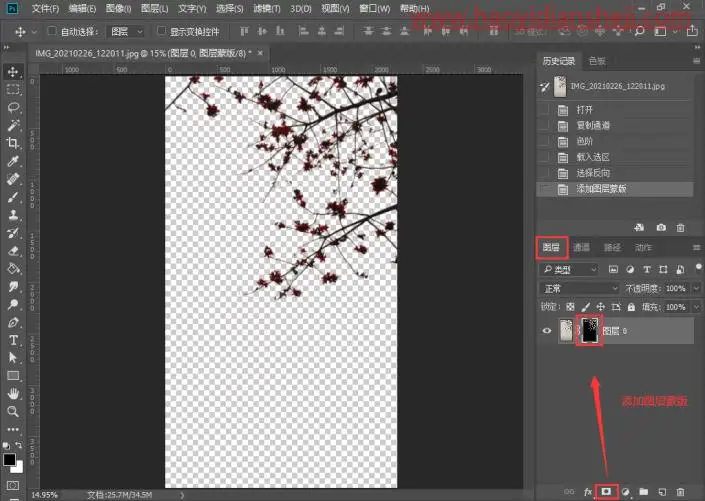This screenshot has height=501, width=705.
Task: Open the 类型 layer filter dropdown
Action: point(569,269)
